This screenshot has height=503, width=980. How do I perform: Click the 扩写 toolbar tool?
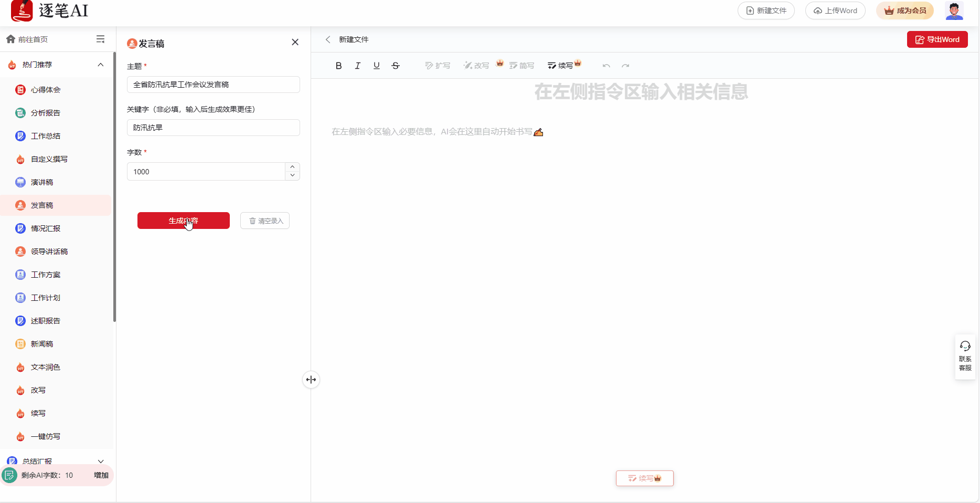pyautogui.click(x=438, y=66)
